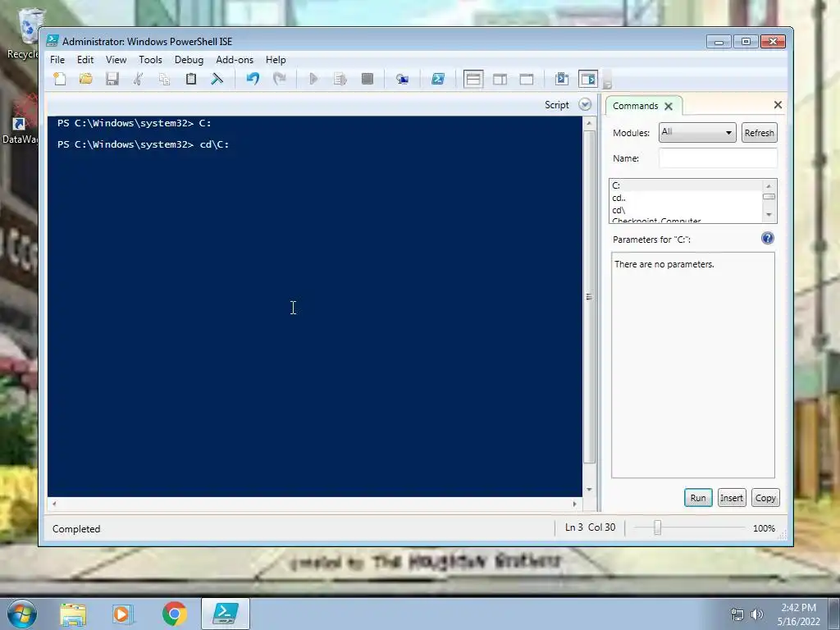840x630 pixels.
Task: Open the Help menu
Action: click(276, 60)
